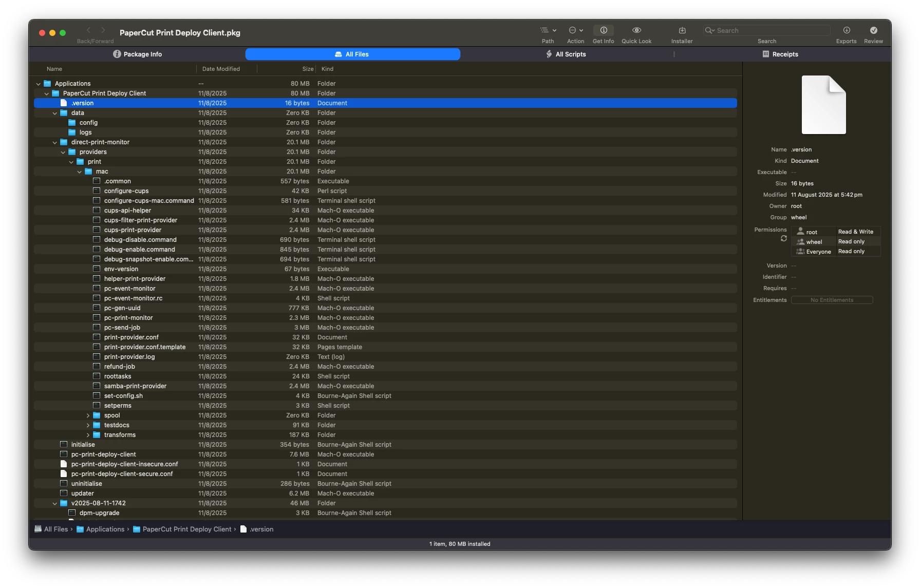Open the Path toolbar menu

pyautogui.click(x=548, y=30)
